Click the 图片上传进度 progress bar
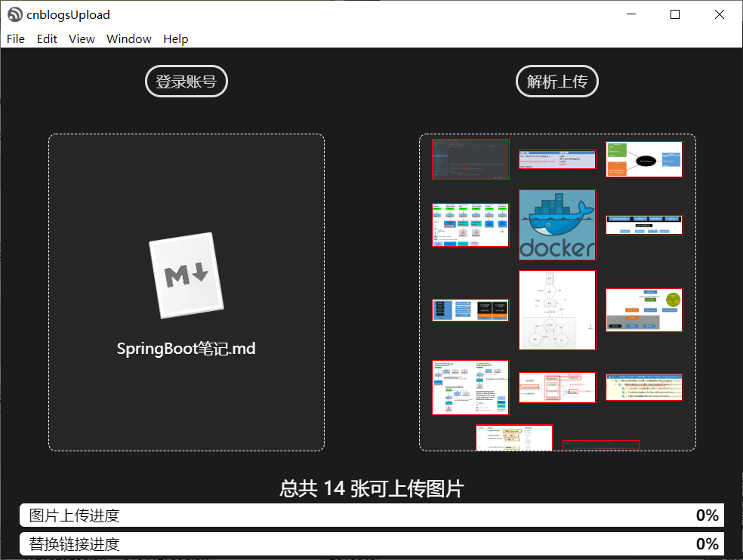Viewport: 743px width, 560px height. click(x=371, y=515)
